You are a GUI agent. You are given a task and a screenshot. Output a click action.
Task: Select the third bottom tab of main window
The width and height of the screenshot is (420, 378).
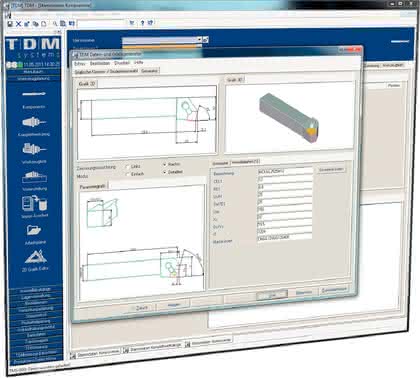(208, 342)
